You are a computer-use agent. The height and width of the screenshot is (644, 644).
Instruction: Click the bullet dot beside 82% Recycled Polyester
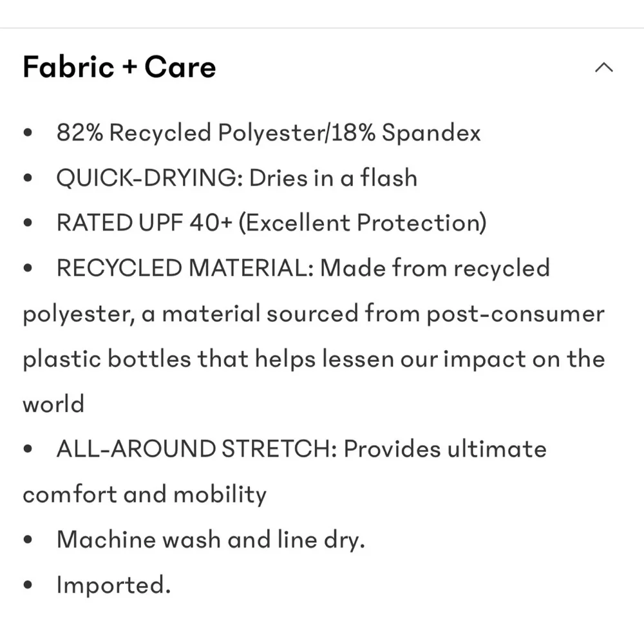28,133
